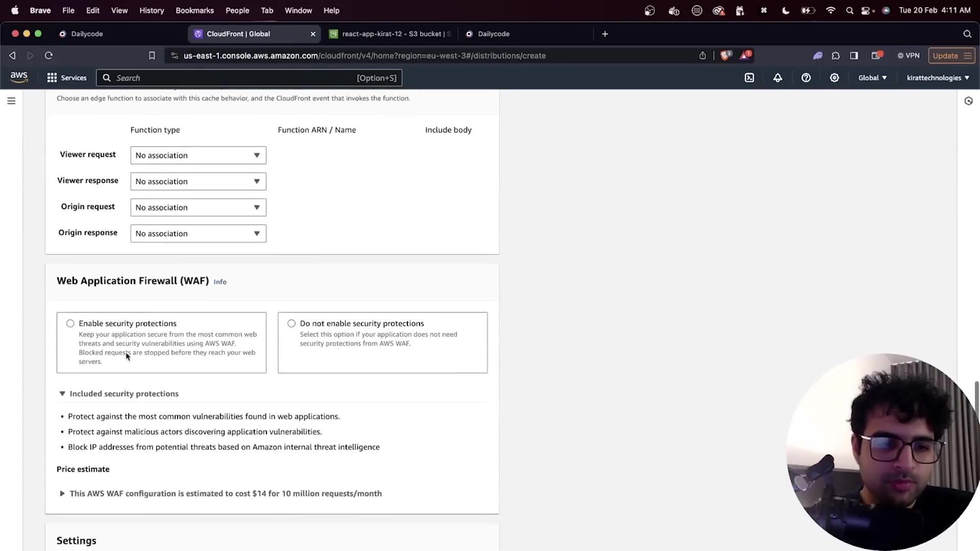Click the share icon in address bar
980x551 pixels.
(x=702, y=56)
